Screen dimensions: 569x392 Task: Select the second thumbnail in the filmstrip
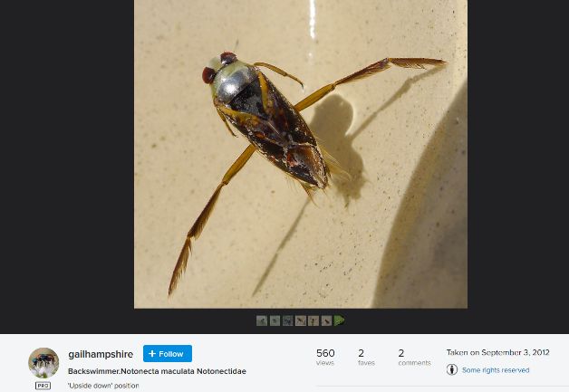(x=275, y=320)
